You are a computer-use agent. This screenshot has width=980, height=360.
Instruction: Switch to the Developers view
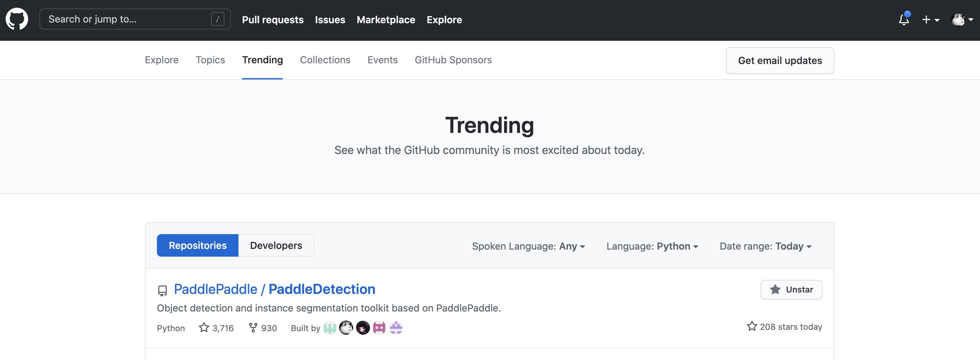coord(276,245)
